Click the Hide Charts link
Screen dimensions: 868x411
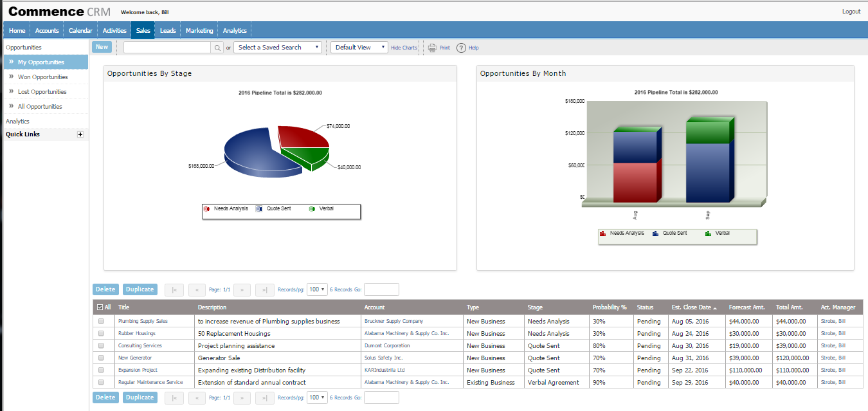pyautogui.click(x=404, y=48)
